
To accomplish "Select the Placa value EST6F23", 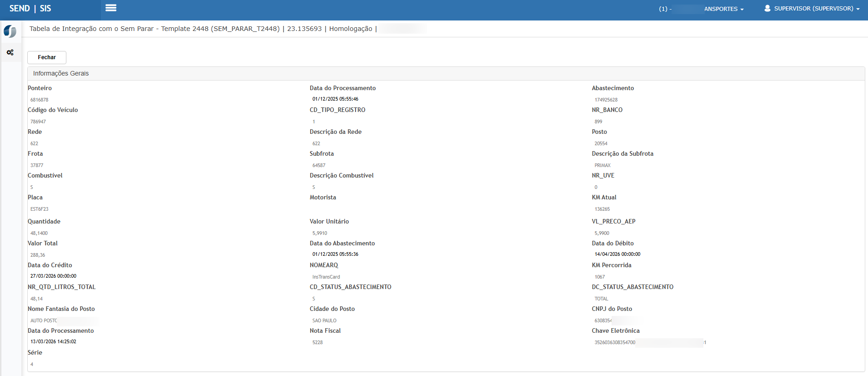I will coord(39,209).
